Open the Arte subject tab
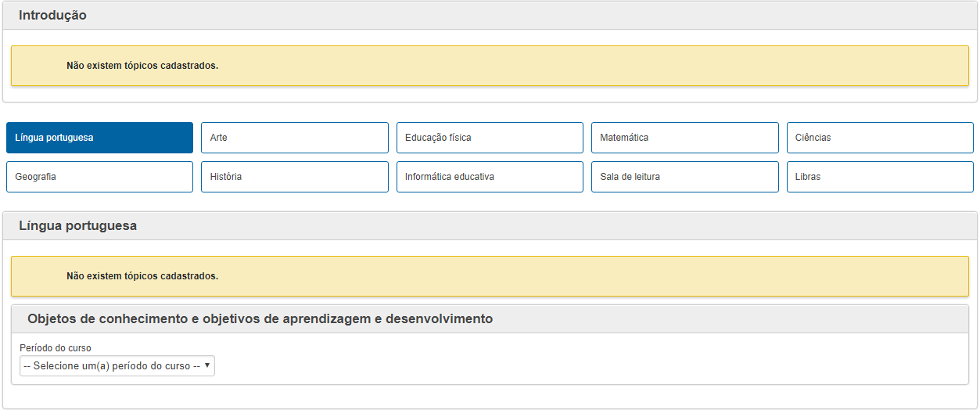The image size is (980, 410). click(295, 138)
